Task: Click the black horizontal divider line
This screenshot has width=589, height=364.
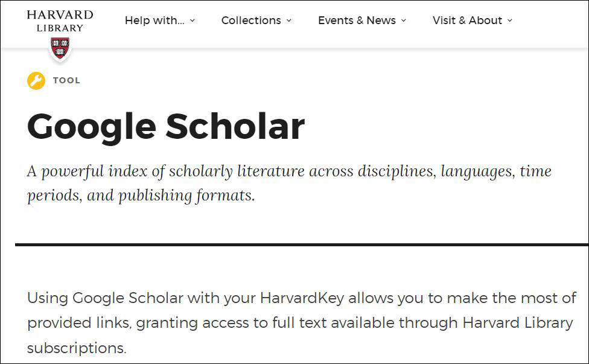Action: pyautogui.click(x=302, y=244)
